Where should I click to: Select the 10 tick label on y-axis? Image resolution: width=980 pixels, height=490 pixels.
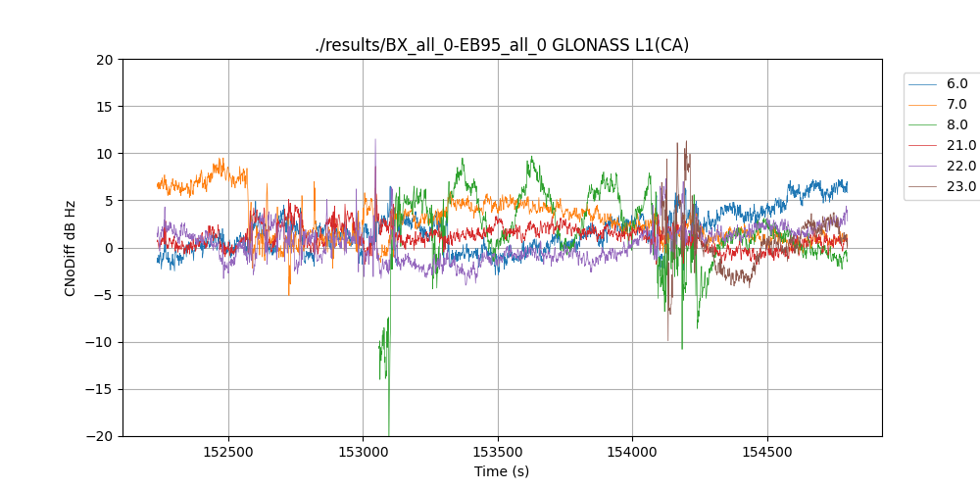(x=106, y=154)
